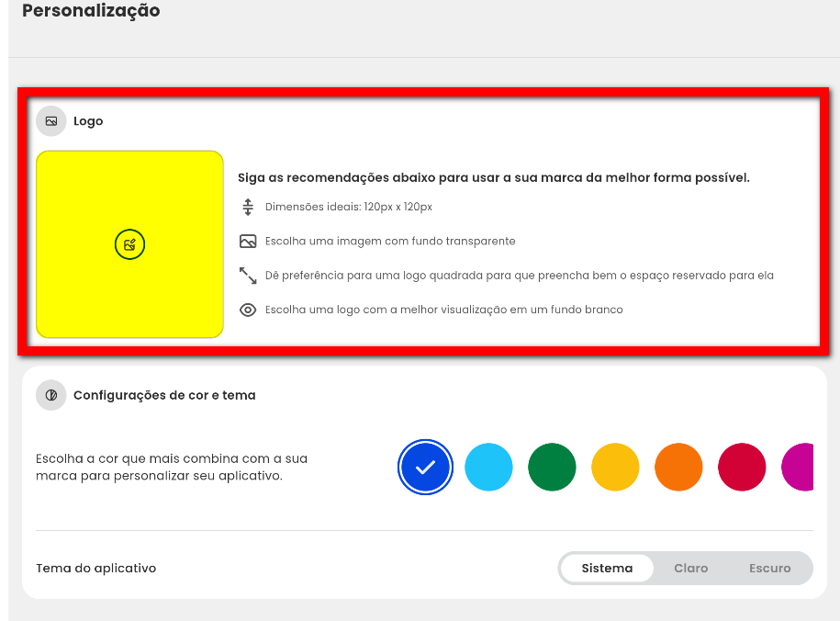Screen dimensions: 840x621
Task: Pick the red color swatch
Action: [742, 467]
